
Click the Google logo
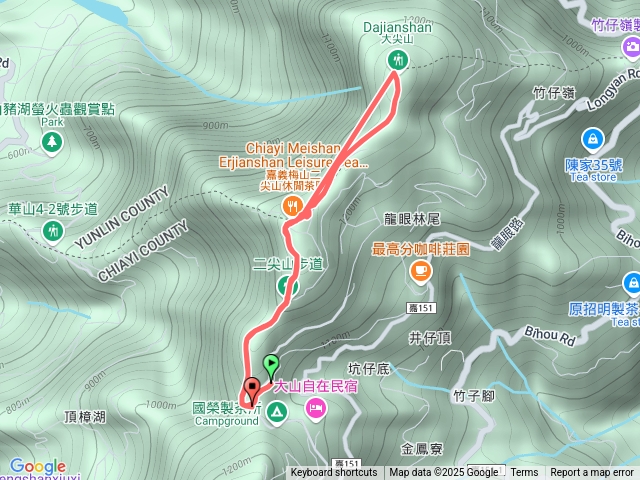pyautogui.click(x=38, y=466)
